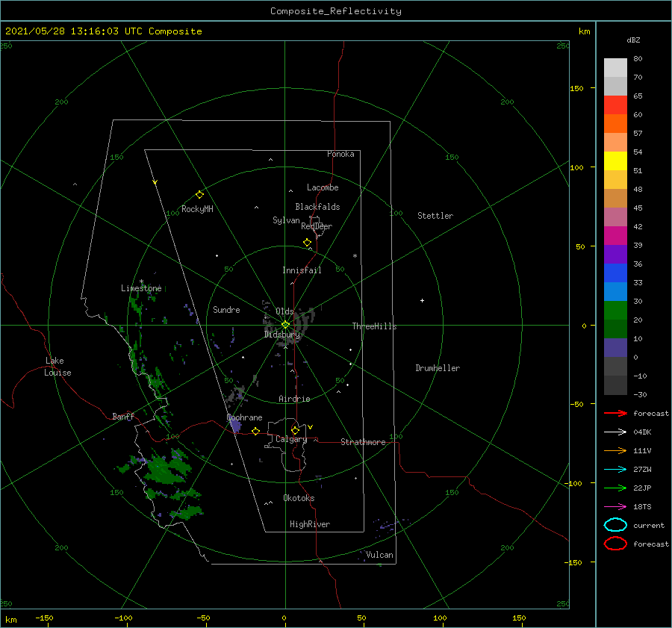Image resolution: width=672 pixels, height=628 pixels.
Task: Click the Vulcan city label
Action: (x=379, y=555)
